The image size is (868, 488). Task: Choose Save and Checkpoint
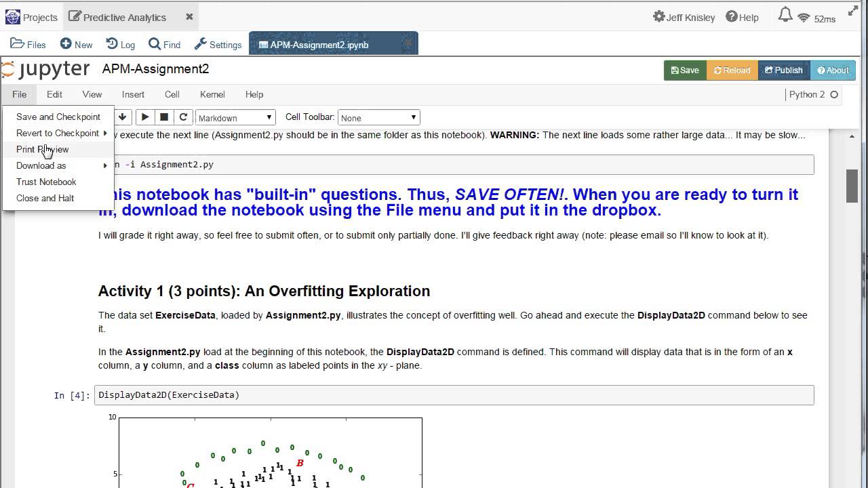tap(58, 117)
